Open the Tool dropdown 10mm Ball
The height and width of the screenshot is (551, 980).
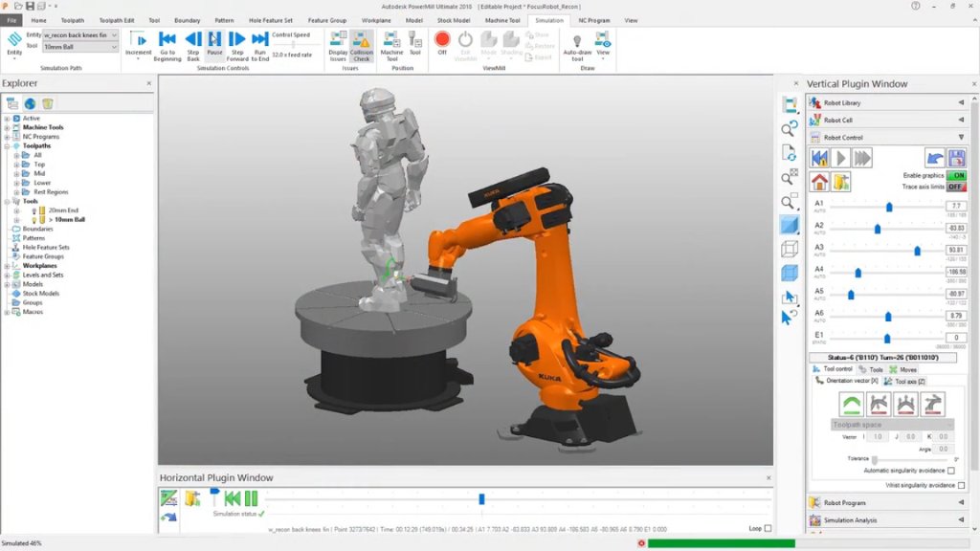(x=79, y=47)
